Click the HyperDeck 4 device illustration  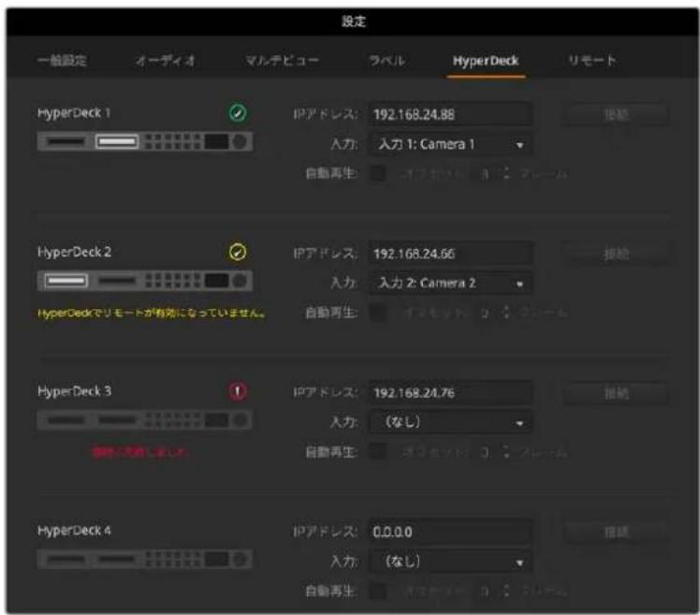pyautogui.click(x=145, y=559)
